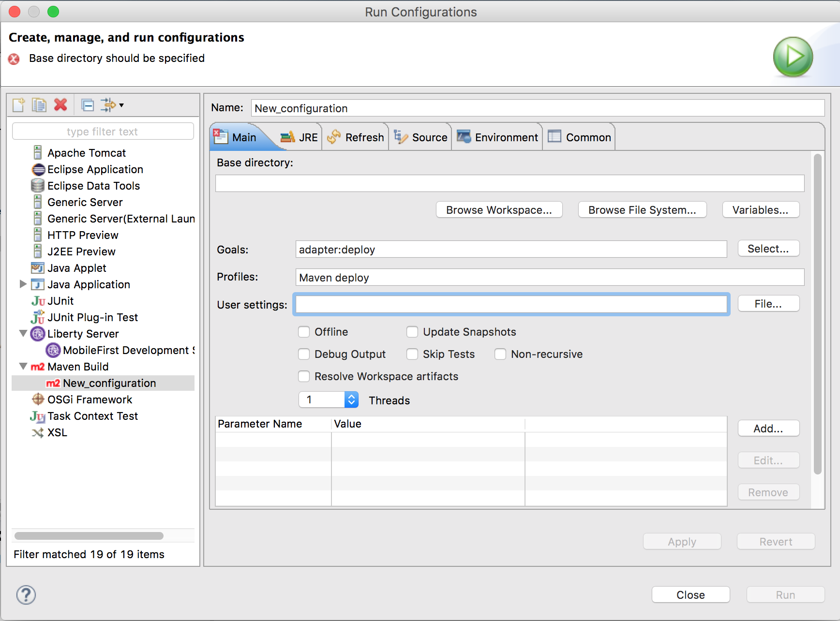
Task: Click the Parameter Name column header
Action: (273, 424)
